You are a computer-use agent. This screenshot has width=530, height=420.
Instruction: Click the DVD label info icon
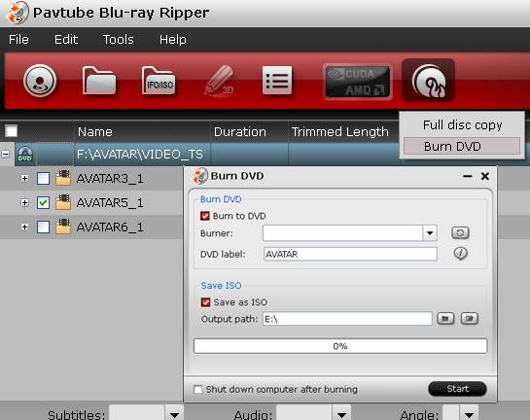point(460,253)
